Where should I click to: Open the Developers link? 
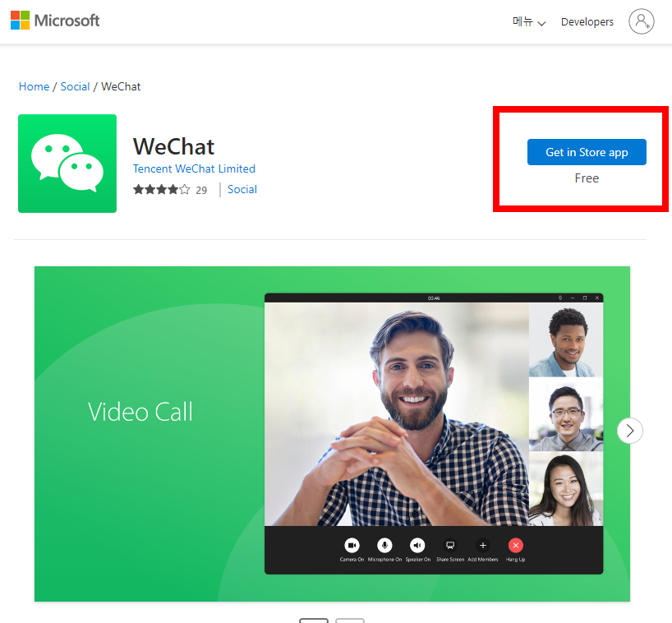point(587,22)
